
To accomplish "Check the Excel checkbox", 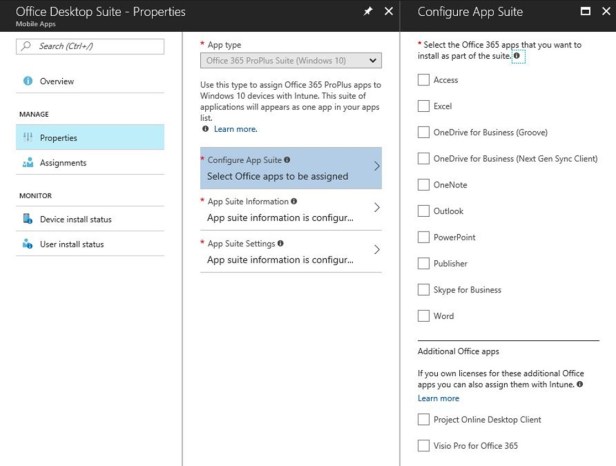I will pos(424,106).
